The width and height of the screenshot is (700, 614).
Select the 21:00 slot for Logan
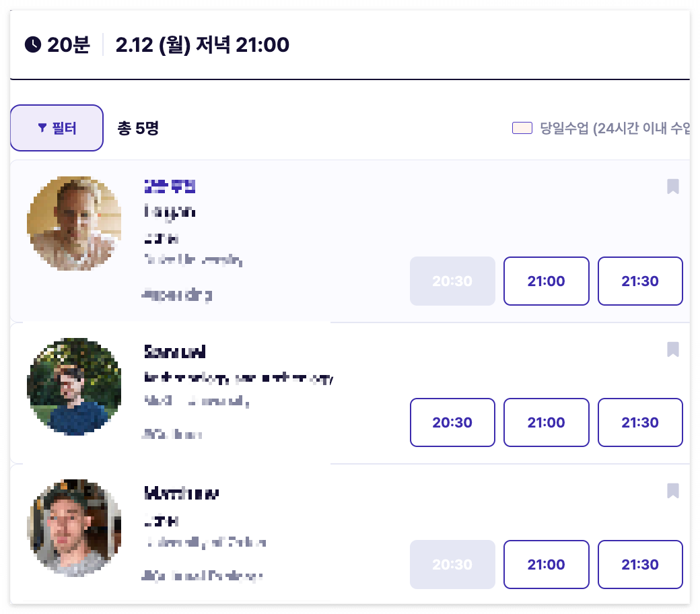coord(546,281)
